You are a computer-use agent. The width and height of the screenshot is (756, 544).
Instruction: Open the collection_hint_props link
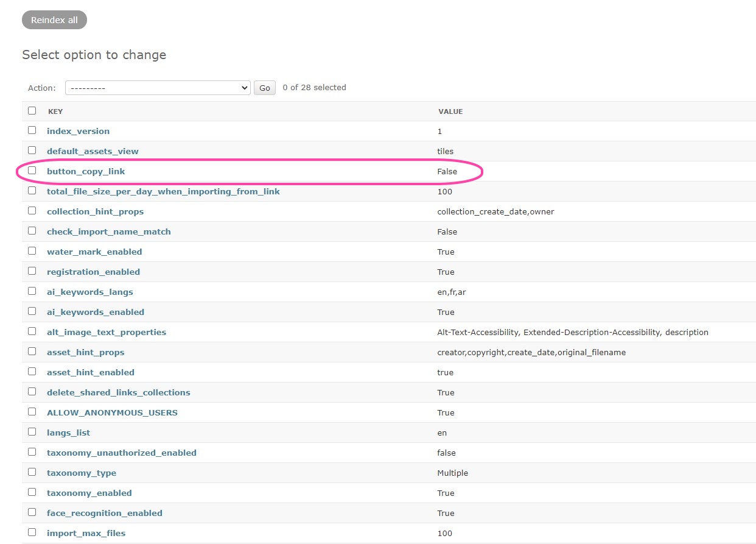click(x=95, y=211)
